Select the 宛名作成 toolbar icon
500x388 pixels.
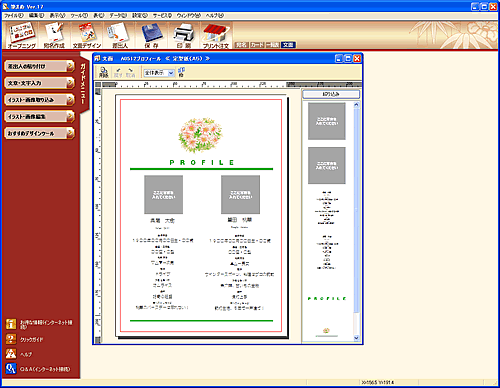(x=54, y=36)
